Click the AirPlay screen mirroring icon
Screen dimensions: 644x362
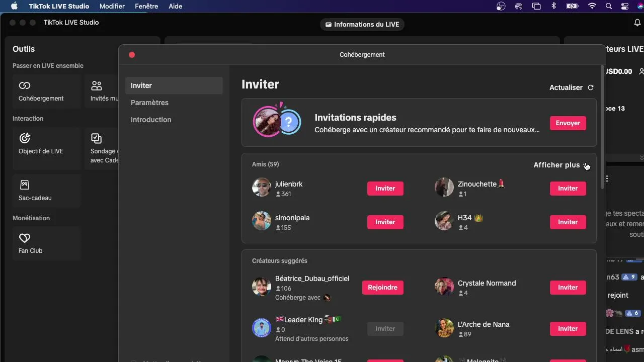click(536, 6)
